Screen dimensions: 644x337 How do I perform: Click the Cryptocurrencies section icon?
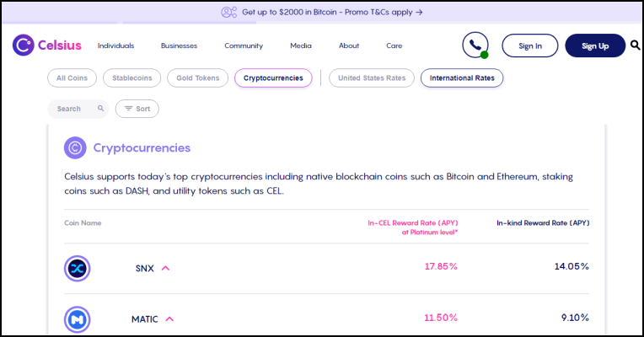pos(75,147)
